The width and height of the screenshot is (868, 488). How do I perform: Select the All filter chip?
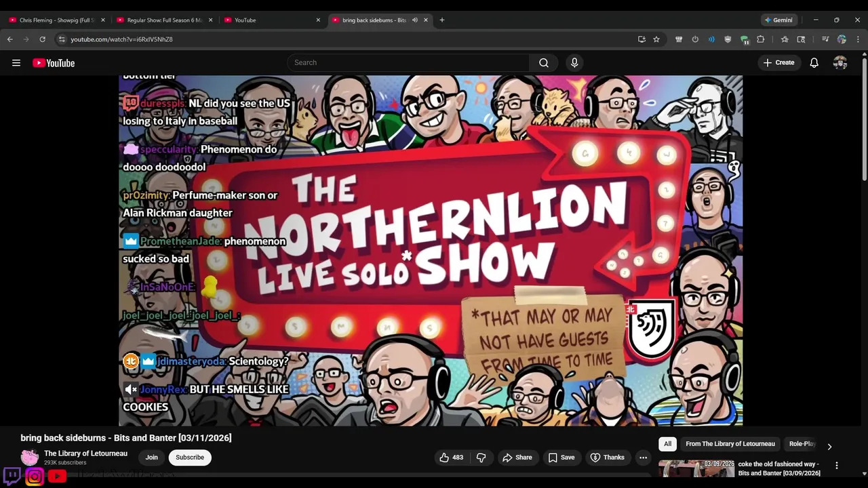(668, 444)
